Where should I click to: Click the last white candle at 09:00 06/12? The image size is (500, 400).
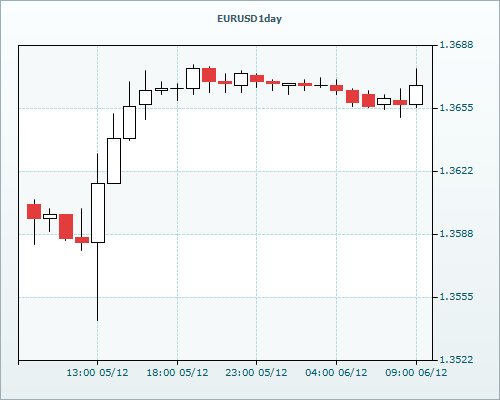click(416, 95)
